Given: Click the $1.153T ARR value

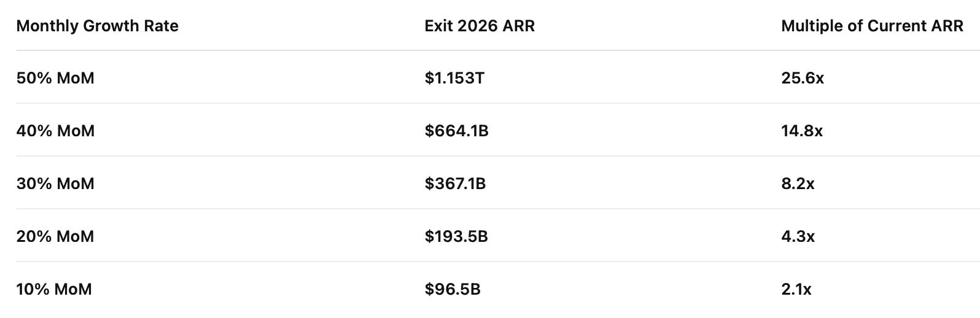Looking at the screenshot, I should click(454, 78).
